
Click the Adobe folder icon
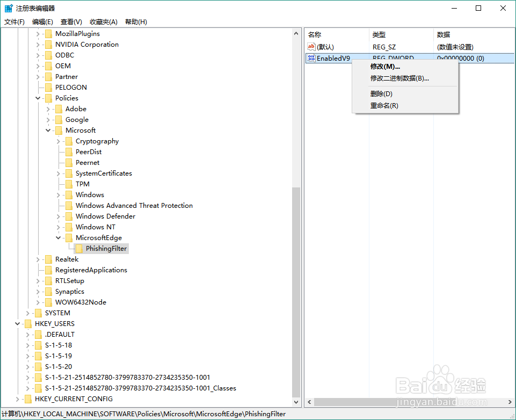[x=59, y=109]
